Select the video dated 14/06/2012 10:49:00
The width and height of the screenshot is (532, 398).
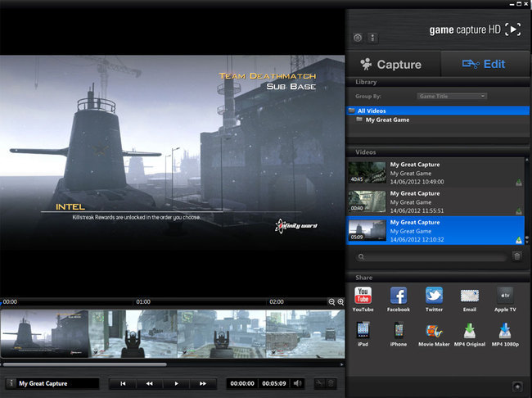435,173
